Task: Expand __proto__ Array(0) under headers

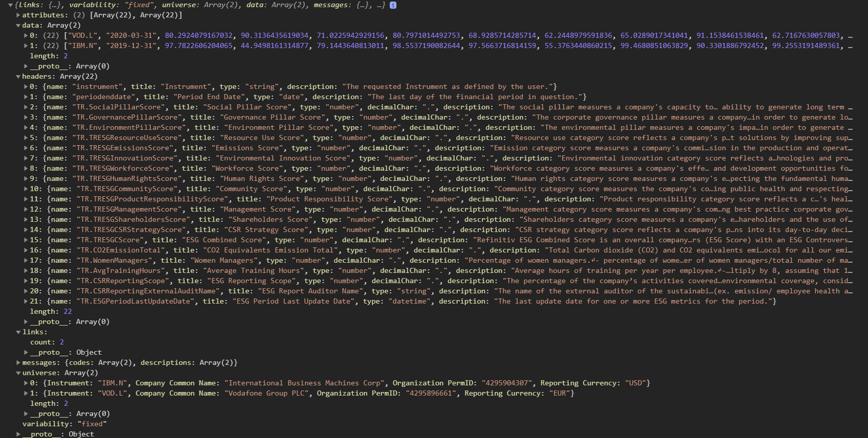Action: tap(26, 322)
